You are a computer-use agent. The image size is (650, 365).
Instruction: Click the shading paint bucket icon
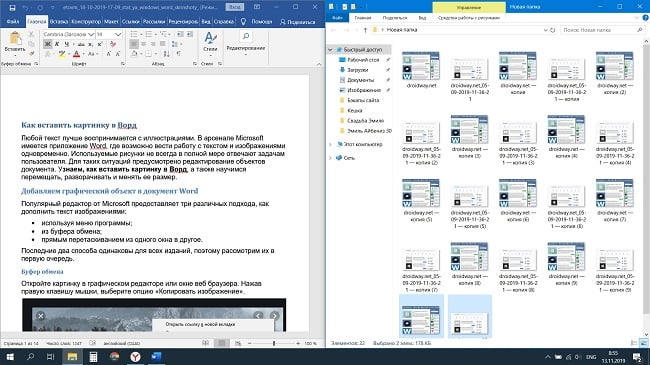[x=135, y=54]
